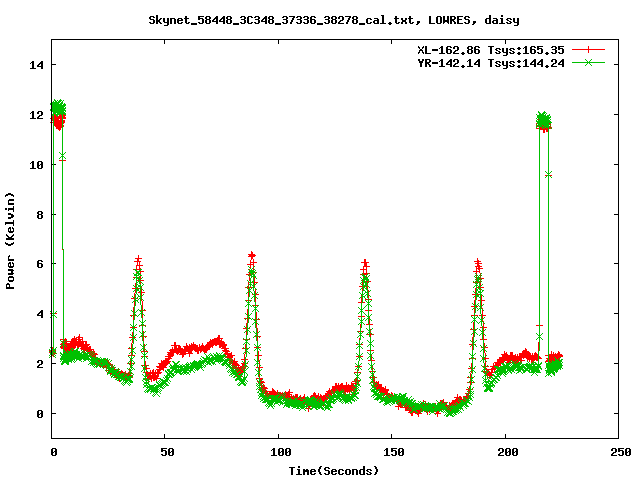Click the x-axis tick label 200

[x=507, y=452]
